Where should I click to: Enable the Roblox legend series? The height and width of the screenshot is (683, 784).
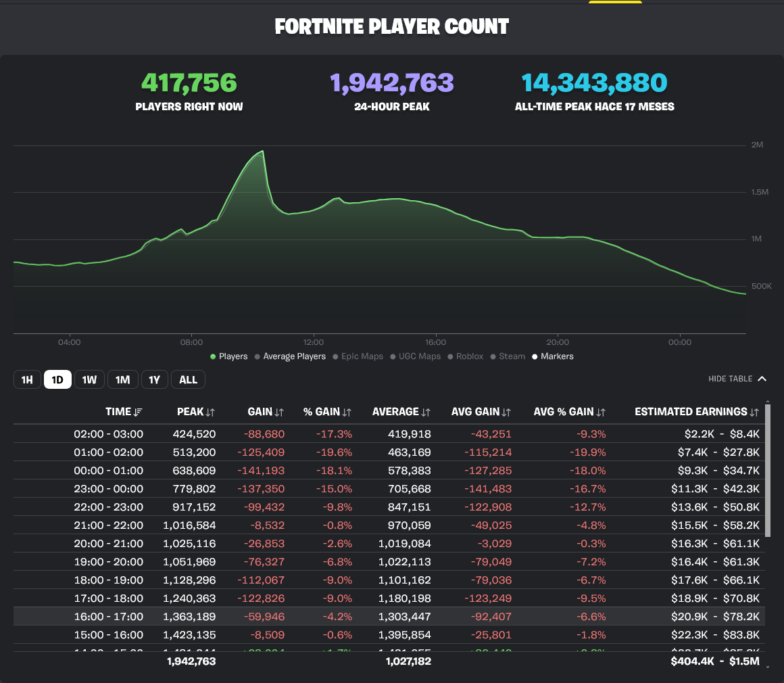click(x=466, y=356)
